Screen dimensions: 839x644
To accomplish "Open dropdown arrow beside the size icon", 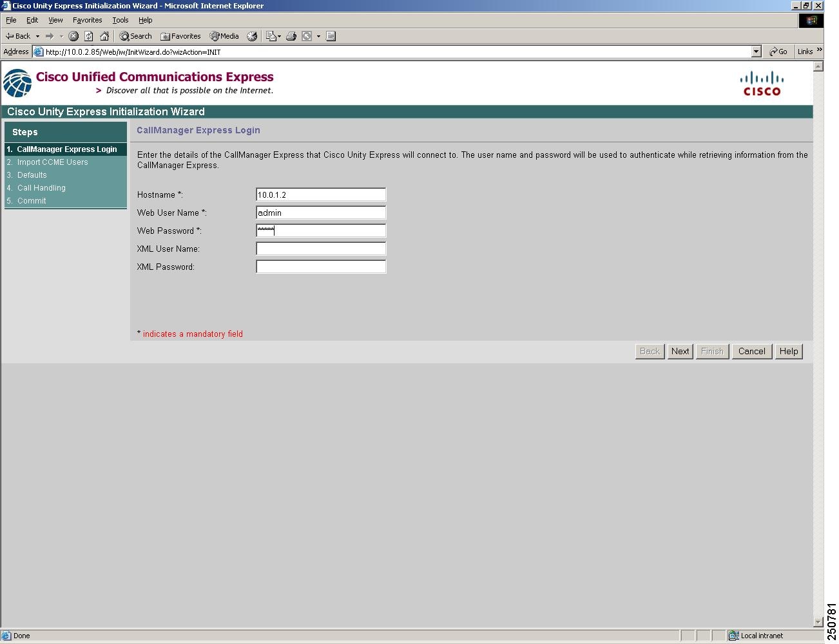I will tap(318, 36).
